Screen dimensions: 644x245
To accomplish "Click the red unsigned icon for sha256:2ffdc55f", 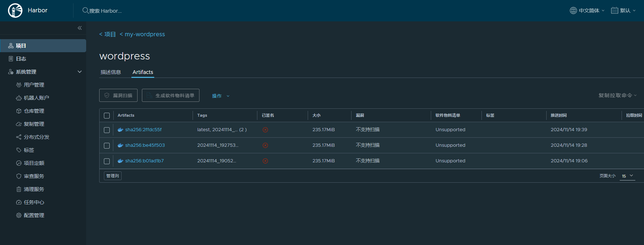I will 265,130.
